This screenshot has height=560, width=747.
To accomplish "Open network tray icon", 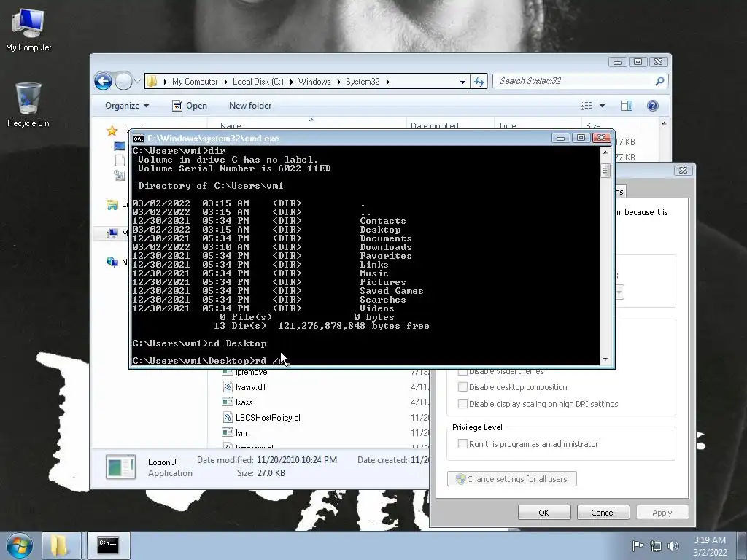I will click(x=656, y=546).
